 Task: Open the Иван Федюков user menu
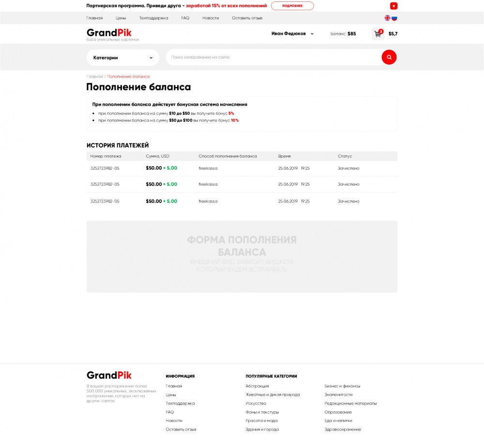coord(292,34)
